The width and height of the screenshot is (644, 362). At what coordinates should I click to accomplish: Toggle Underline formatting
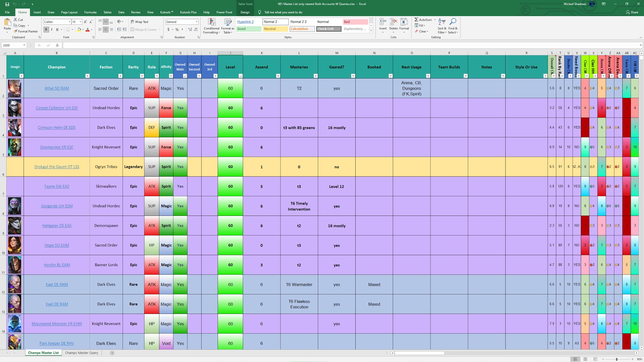click(57, 30)
